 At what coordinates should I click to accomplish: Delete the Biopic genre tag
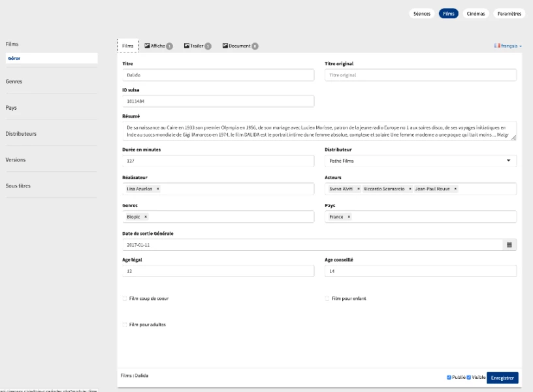pyautogui.click(x=146, y=217)
